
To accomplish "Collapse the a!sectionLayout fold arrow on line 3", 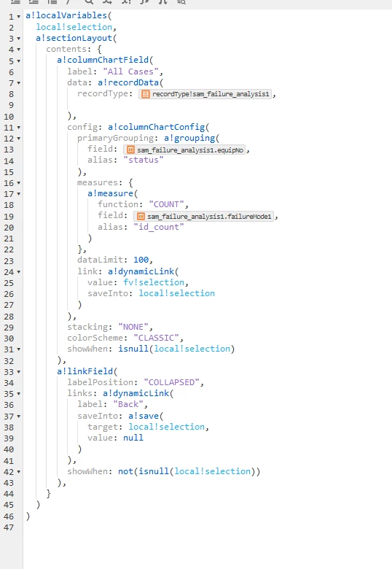I will pos(18,39).
